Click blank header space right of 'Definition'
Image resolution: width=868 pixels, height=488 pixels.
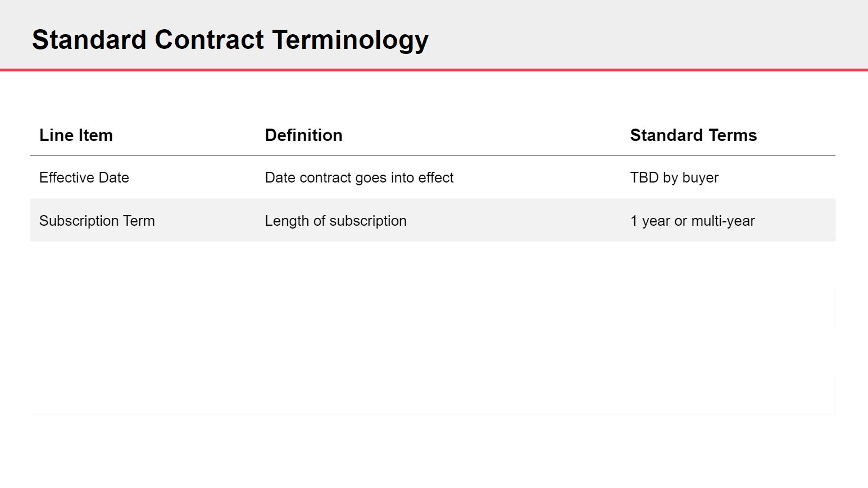point(483,135)
